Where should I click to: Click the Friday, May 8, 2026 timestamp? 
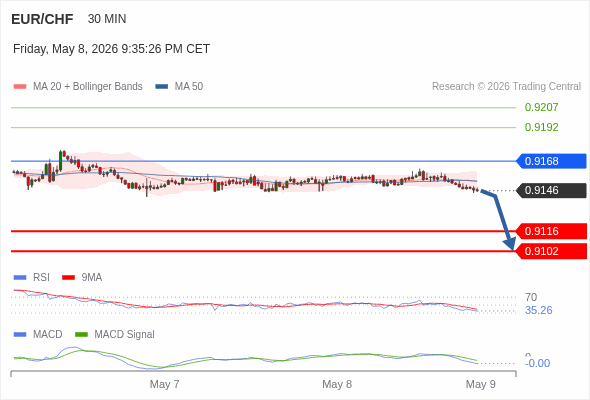pos(111,49)
